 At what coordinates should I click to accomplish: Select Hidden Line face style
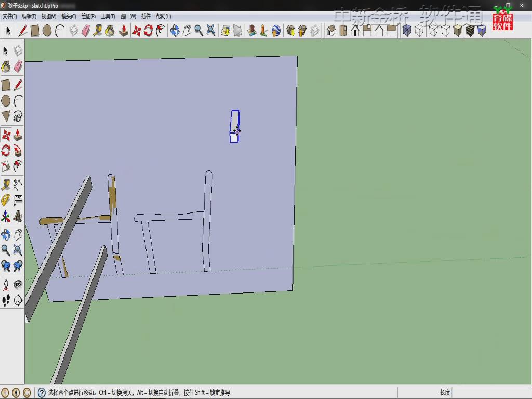(x=445, y=31)
